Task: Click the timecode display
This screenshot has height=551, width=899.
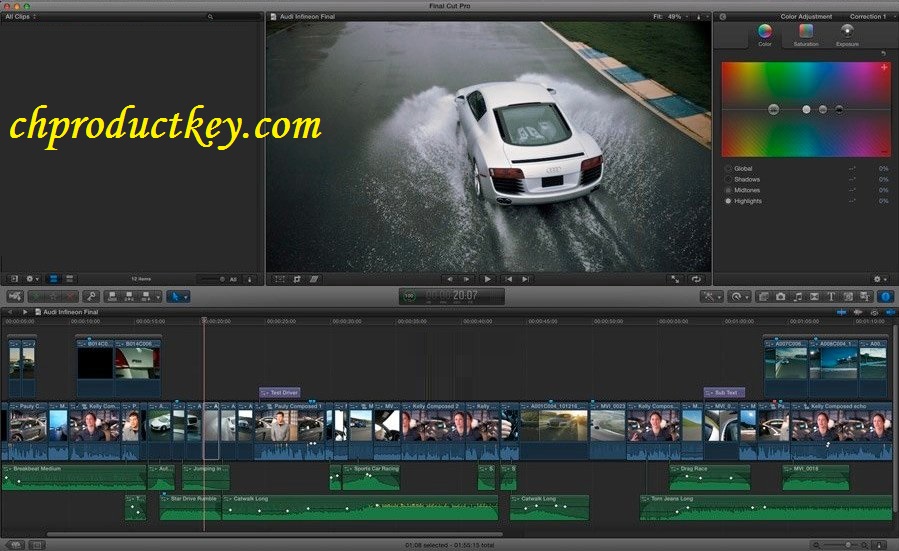Action: [x=452, y=296]
